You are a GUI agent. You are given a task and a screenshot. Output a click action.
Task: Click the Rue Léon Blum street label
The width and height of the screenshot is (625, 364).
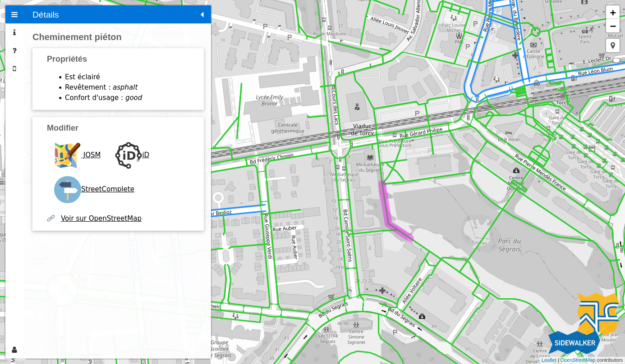click(596, 71)
